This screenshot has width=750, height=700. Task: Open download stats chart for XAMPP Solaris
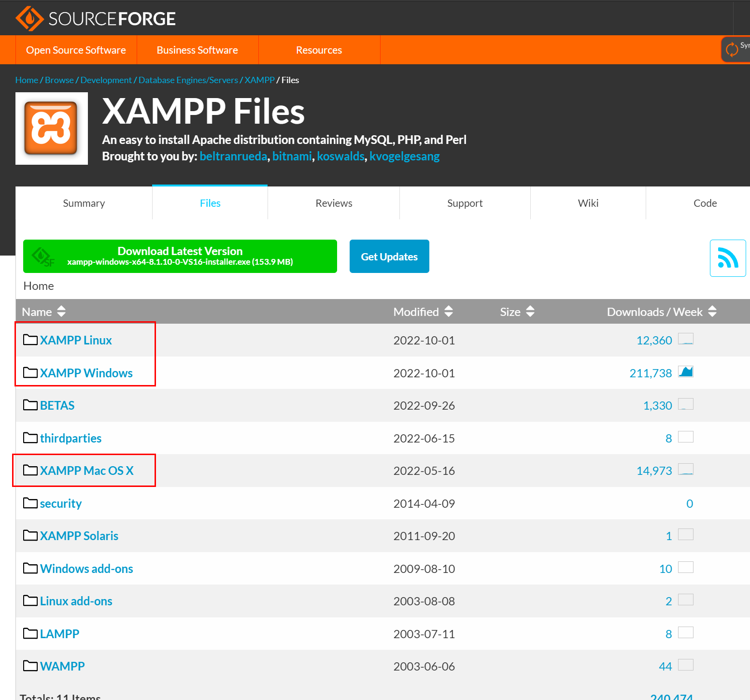click(x=686, y=534)
